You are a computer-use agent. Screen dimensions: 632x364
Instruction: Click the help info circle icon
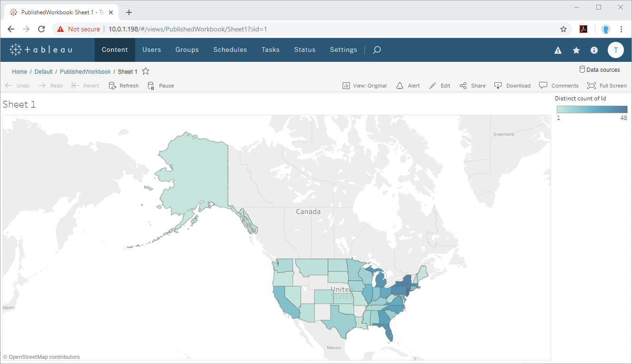[x=594, y=50]
